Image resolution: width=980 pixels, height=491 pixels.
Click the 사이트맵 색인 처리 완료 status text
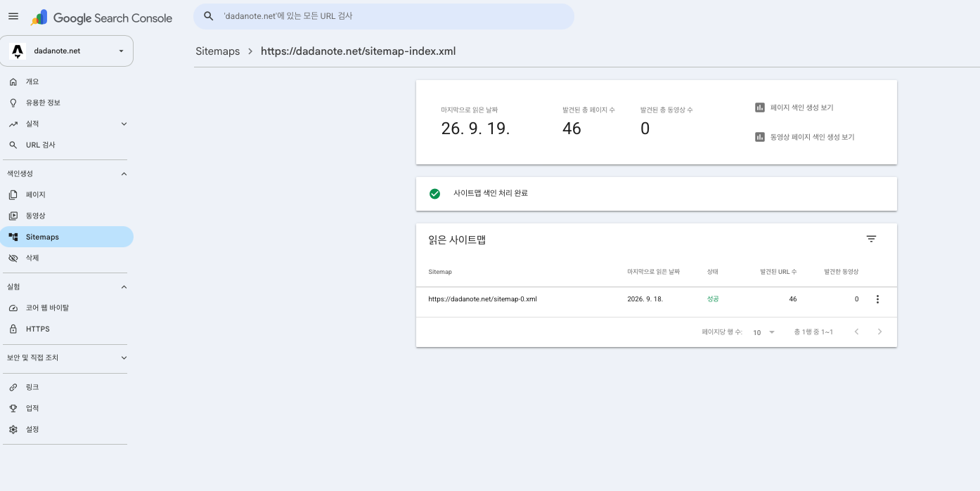(x=491, y=193)
